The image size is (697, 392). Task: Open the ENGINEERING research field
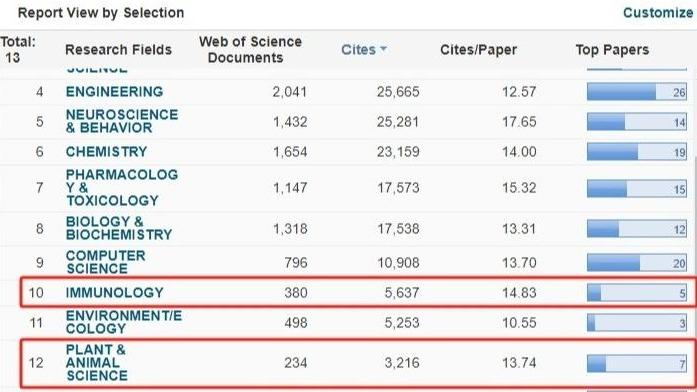[114, 92]
